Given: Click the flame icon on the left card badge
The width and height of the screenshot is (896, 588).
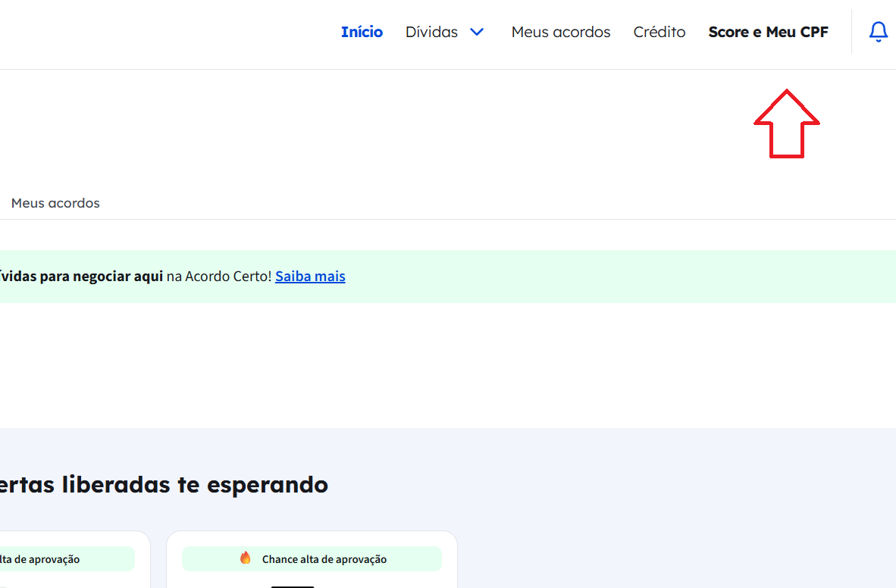Looking at the screenshot, I should coord(4,558).
